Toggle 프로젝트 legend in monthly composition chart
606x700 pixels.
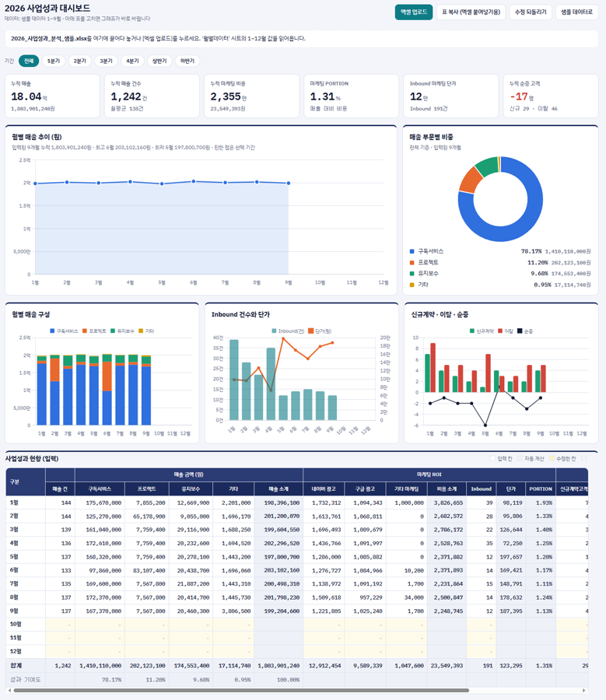pyautogui.click(x=94, y=331)
